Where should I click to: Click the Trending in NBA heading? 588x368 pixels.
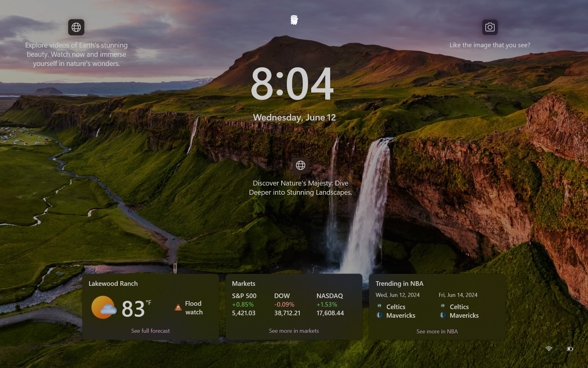pyautogui.click(x=399, y=284)
